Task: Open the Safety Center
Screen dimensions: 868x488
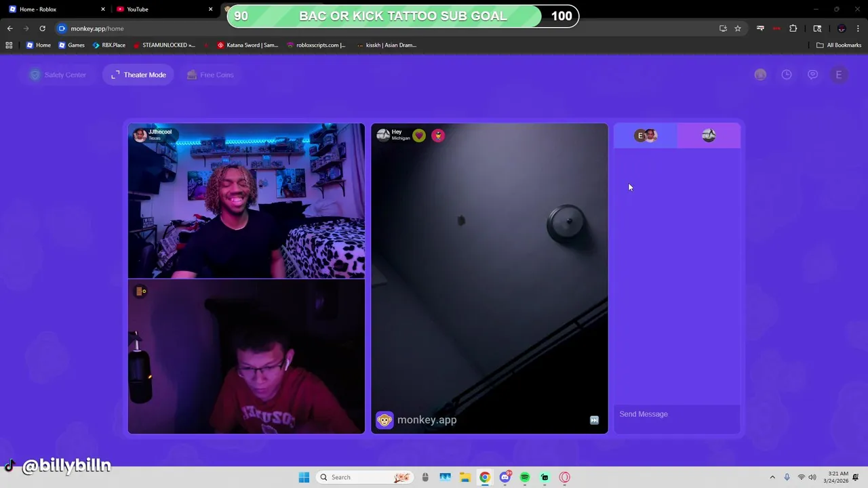Action: coord(58,75)
